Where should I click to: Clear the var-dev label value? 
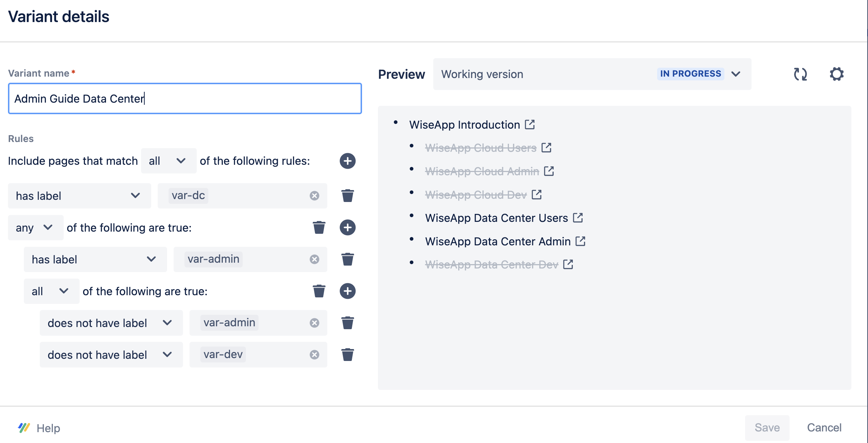pyautogui.click(x=314, y=355)
